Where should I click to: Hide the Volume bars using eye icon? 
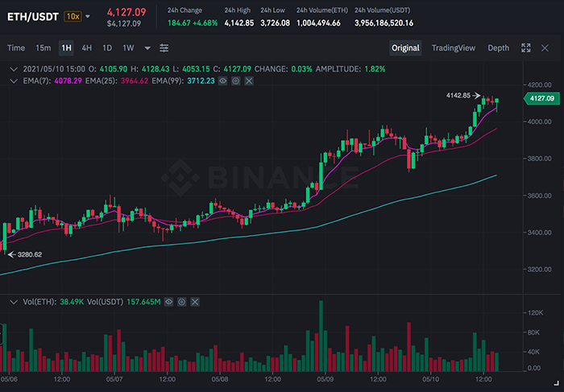168,302
